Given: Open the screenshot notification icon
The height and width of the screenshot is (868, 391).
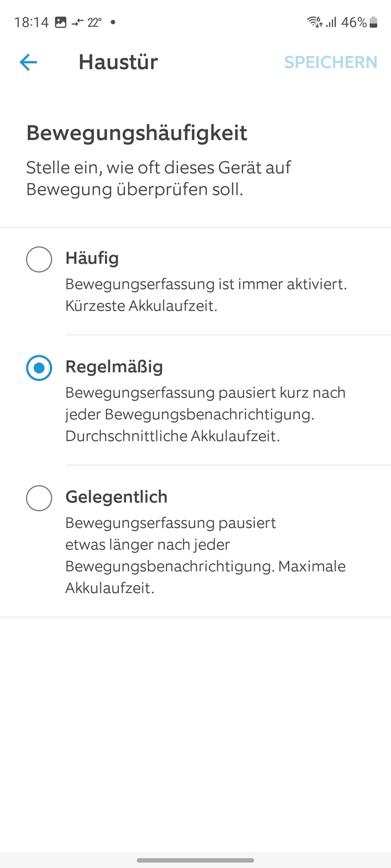Looking at the screenshot, I should [x=61, y=22].
